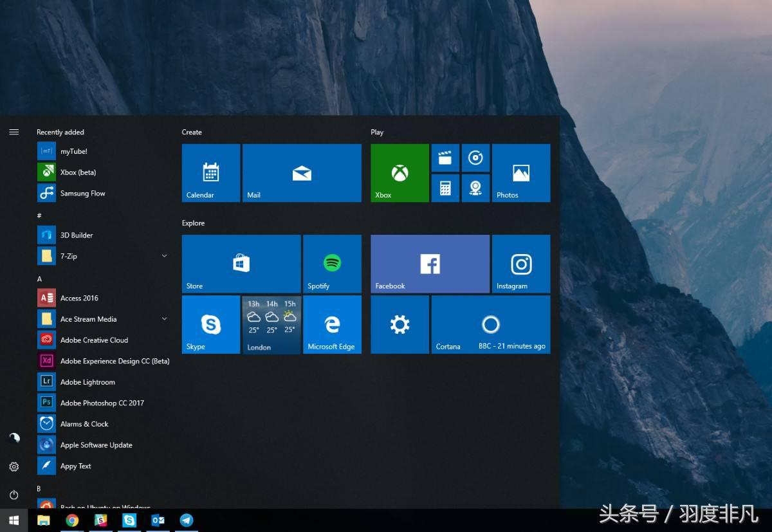Launch the Instagram tile
The height and width of the screenshot is (532, 772).
point(521,264)
